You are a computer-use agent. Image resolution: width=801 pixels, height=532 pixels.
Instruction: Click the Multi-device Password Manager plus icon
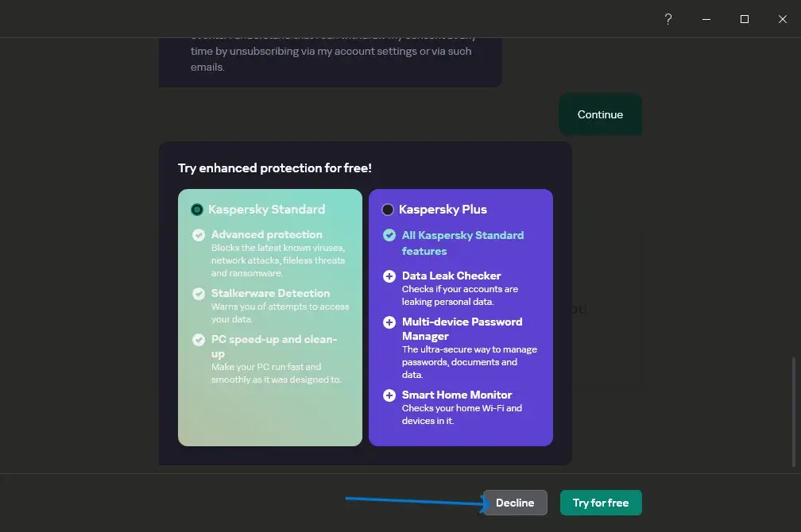coord(389,322)
